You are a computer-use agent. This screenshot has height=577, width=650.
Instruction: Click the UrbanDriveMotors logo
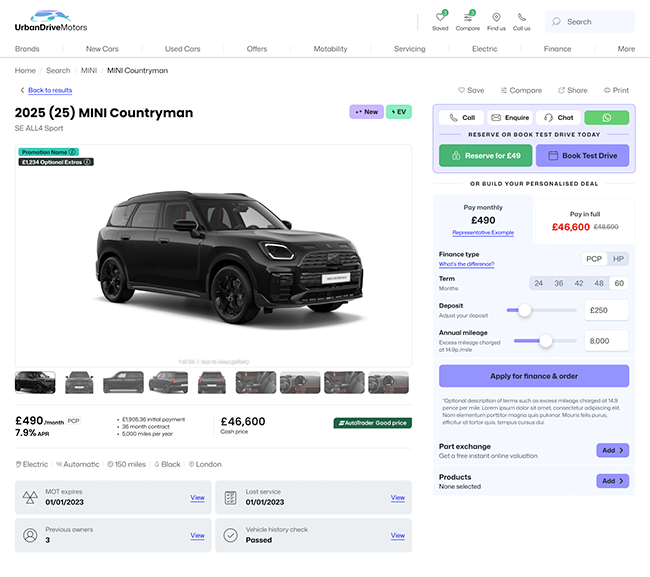coord(51,21)
